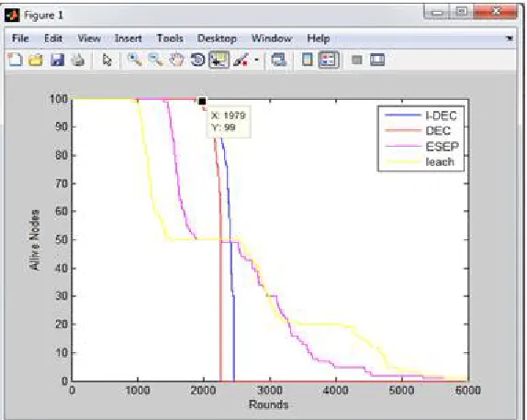Open the Insert menu

128,39
